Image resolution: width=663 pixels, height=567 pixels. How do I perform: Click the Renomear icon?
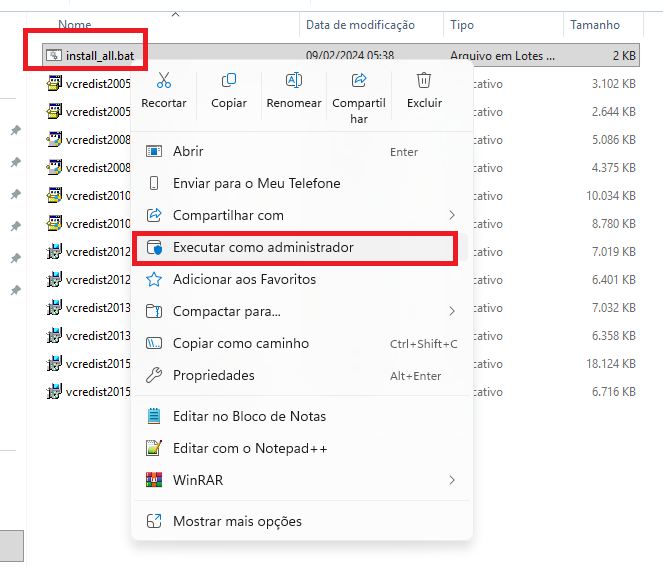(294, 81)
